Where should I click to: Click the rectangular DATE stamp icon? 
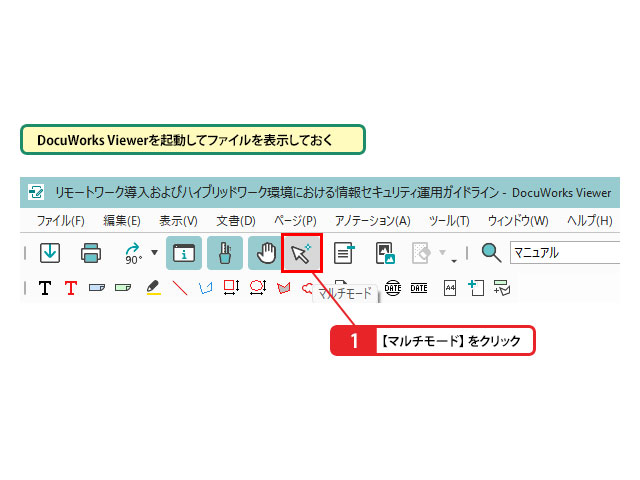(419, 288)
